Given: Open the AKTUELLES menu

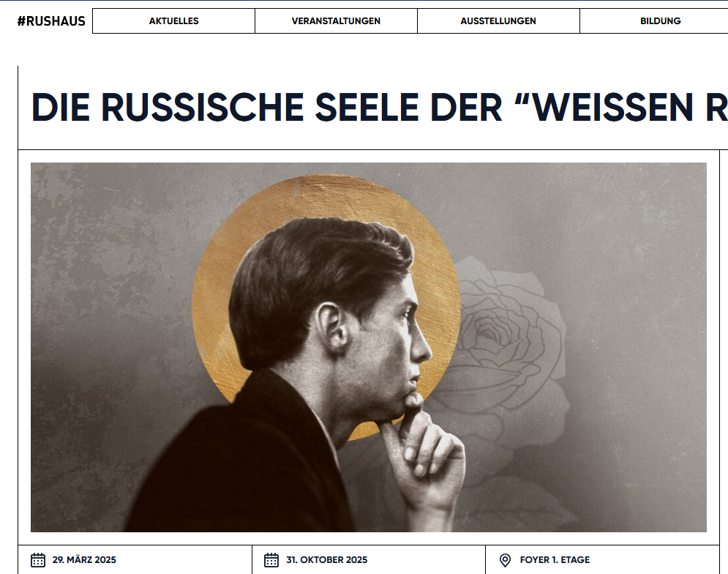Looking at the screenshot, I should (x=173, y=21).
